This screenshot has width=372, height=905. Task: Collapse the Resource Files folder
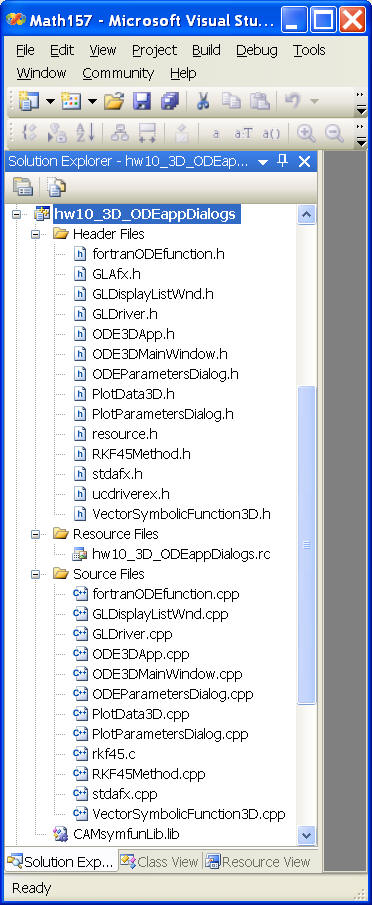pos(36,534)
